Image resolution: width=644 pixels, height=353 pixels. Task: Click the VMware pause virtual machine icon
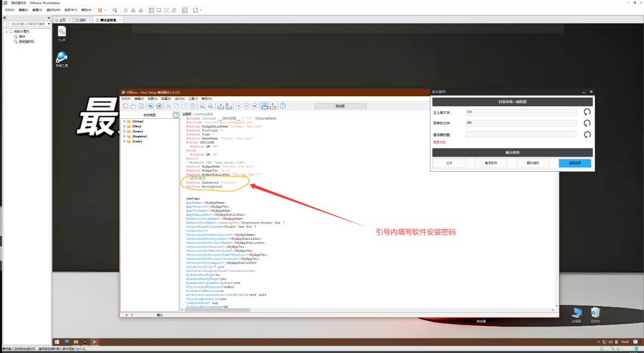100,10
